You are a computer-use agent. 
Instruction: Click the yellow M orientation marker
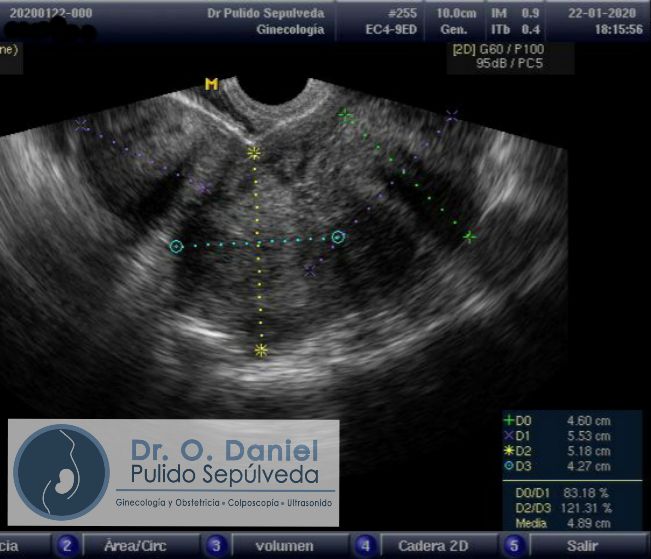tap(211, 84)
